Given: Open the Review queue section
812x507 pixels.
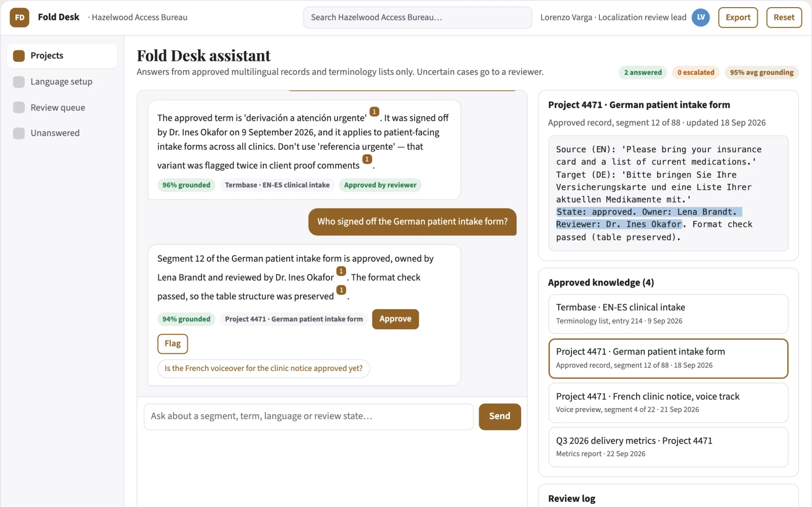Looking at the screenshot, I should coord(62,108).
